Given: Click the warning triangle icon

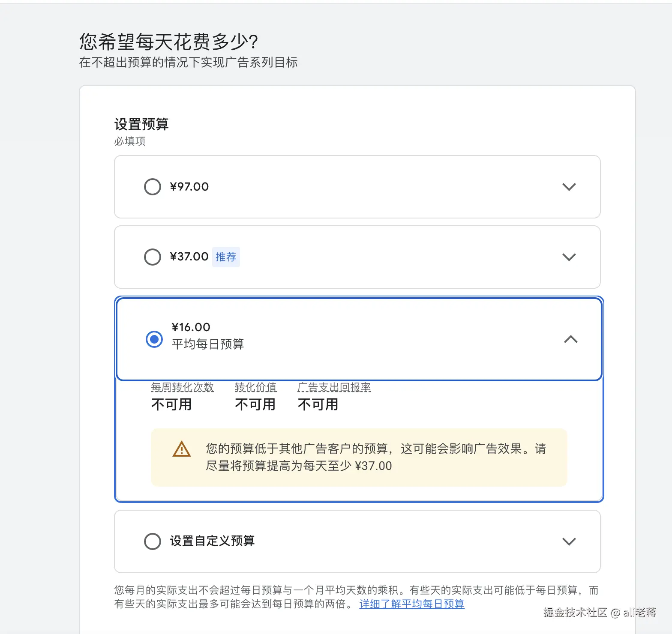Looking at the screenshot, I should tap(182, 449).
